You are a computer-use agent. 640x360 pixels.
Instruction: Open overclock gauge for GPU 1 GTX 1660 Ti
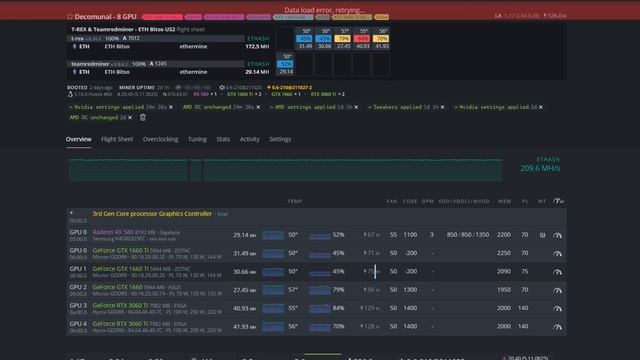tap(557, 272)
